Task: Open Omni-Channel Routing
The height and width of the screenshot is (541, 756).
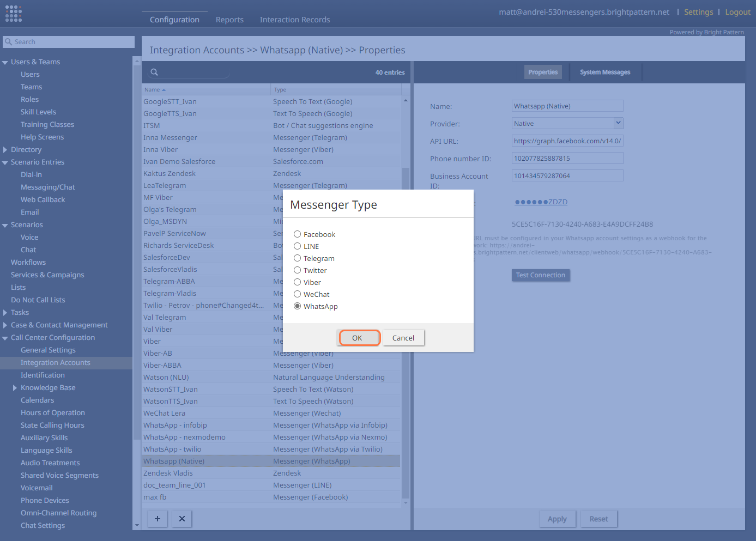Action: click(58, 513)
